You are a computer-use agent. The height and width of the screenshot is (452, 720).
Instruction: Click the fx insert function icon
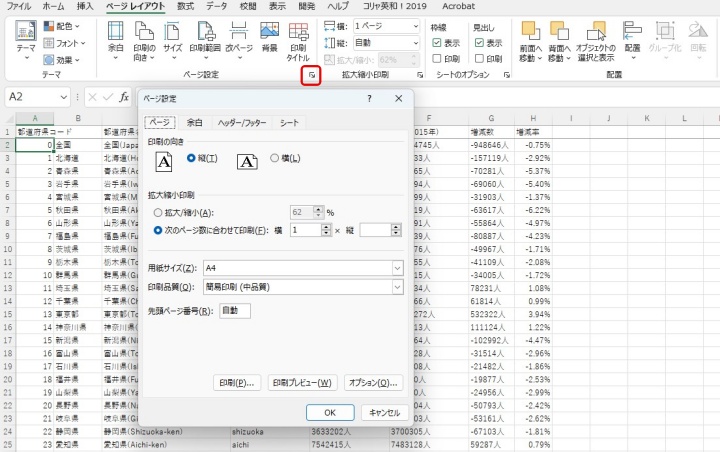point(124,97)
